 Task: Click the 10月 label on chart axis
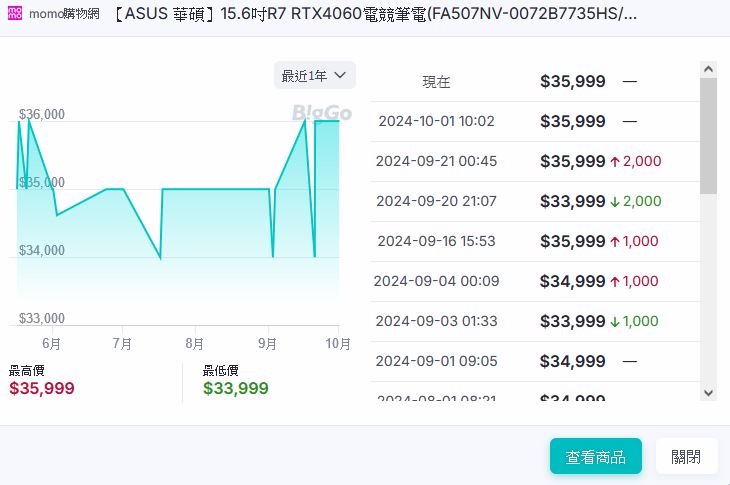pyautogui.click(x=338, y=344)
